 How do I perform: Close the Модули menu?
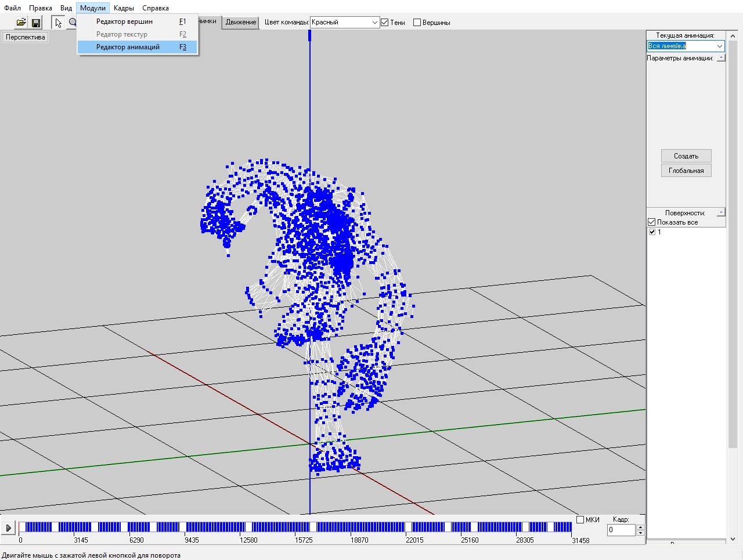[93, 8]
